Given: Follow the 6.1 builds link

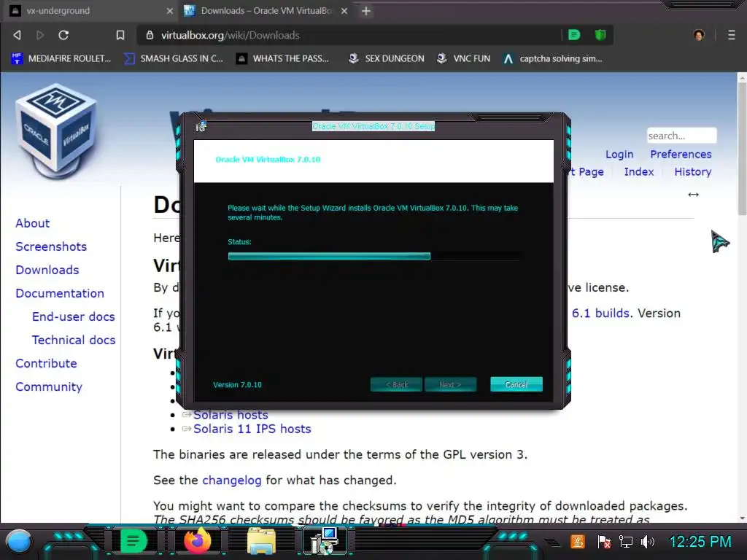Looking at the screenshot, I should [600, 314].
